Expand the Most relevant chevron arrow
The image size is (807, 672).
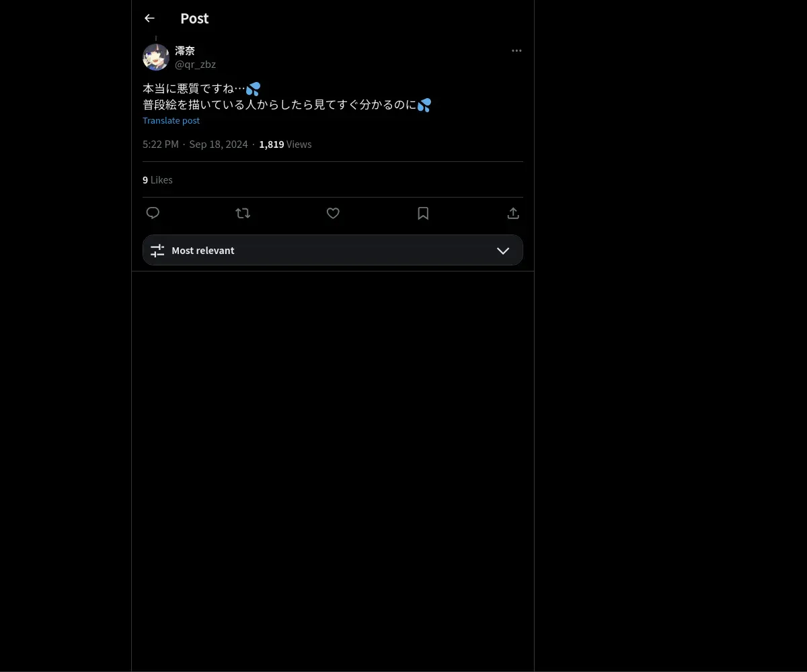[503, 250]
